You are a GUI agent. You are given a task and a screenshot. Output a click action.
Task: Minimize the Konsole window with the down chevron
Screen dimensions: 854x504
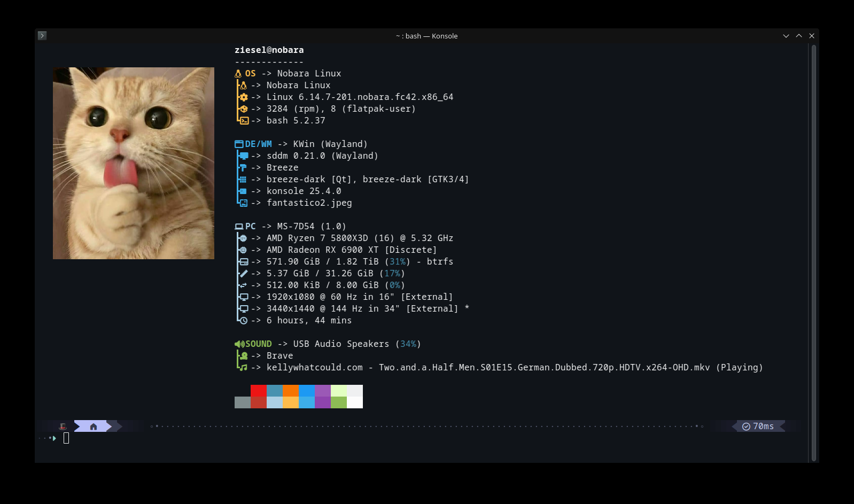(x=786, y=36)
